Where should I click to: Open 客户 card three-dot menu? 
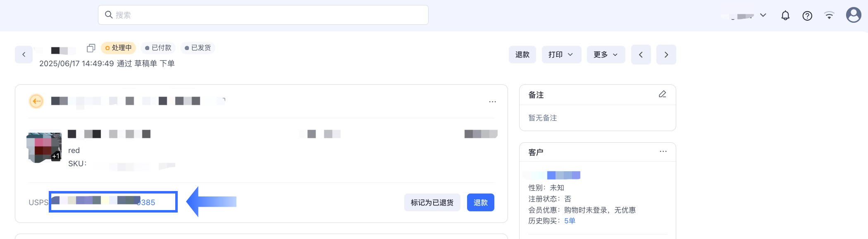663,151
